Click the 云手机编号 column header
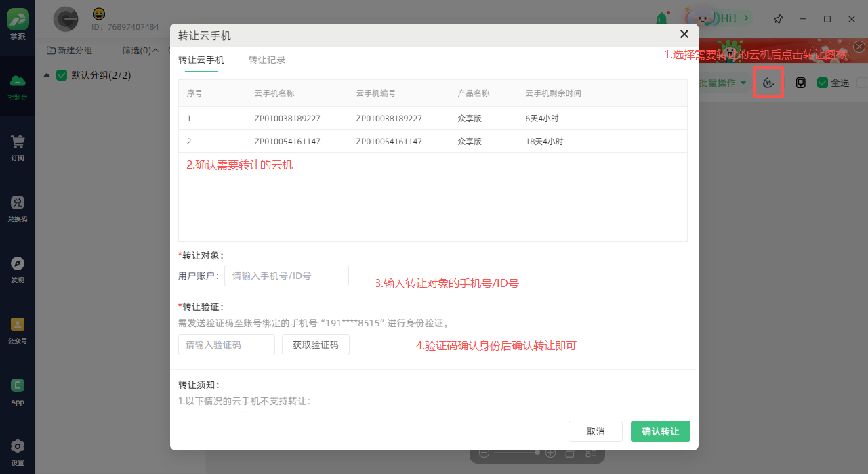This screenshot has height=474, width=868. [x=376, y=93]
